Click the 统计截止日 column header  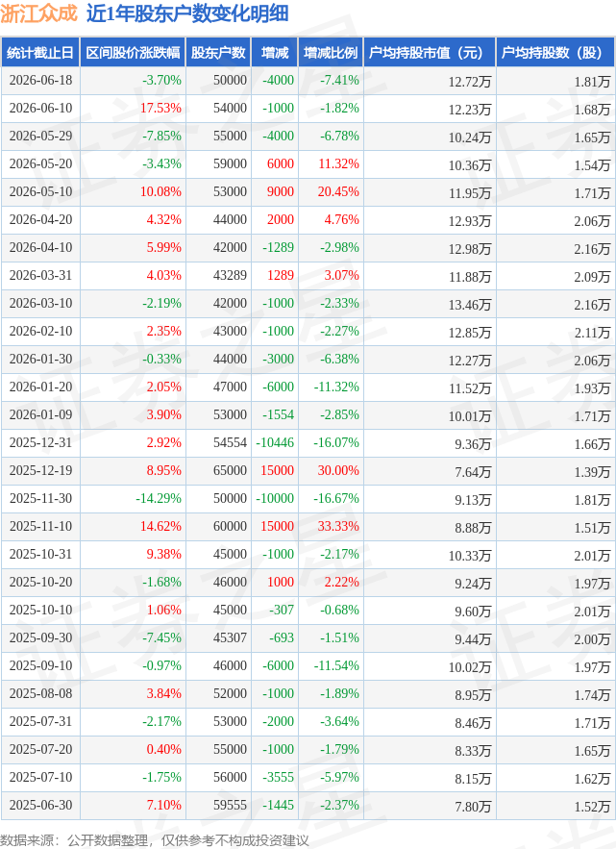coord(40,53)
